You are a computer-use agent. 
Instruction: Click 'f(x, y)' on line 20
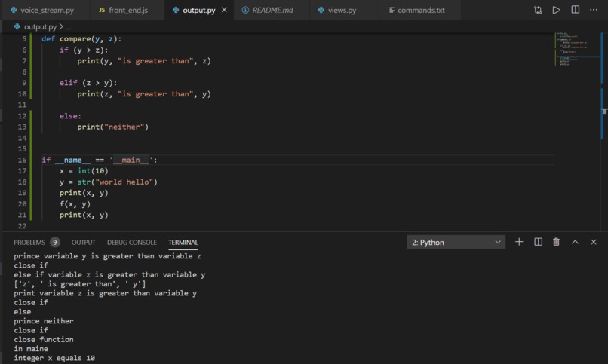[x=75, y=204]
